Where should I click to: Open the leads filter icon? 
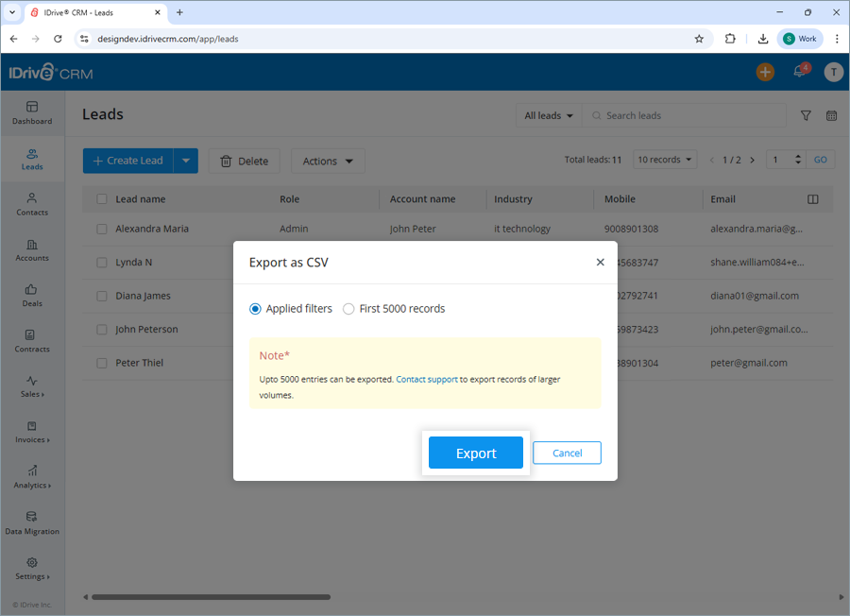pyautogui.click(x=806, y=115)
